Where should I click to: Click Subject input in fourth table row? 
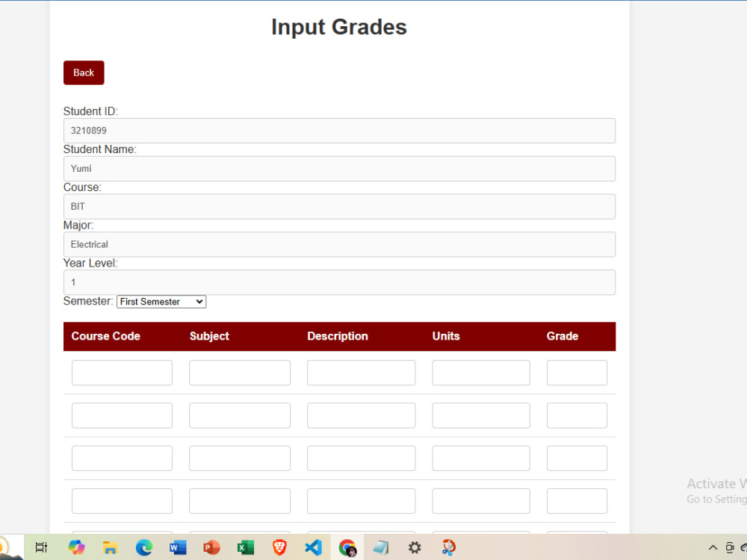240,501
